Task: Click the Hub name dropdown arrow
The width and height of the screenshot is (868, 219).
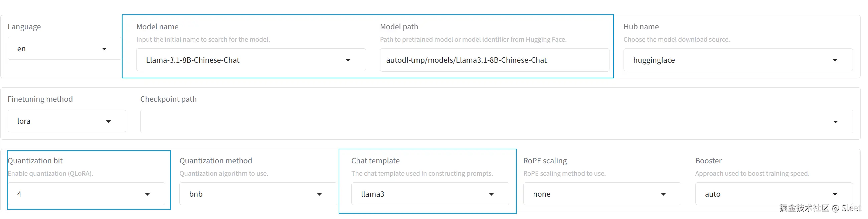Action: (835, 60)
